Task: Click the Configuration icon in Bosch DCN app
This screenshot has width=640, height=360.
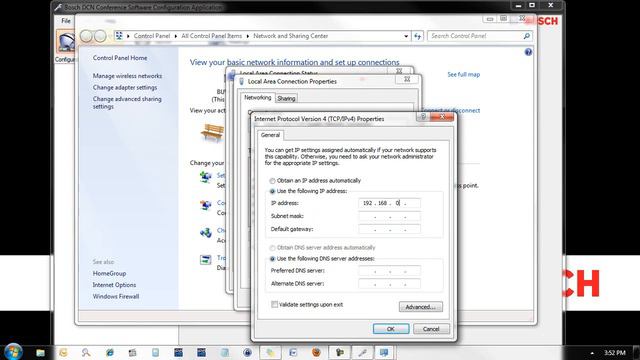Action: (66, 42)
